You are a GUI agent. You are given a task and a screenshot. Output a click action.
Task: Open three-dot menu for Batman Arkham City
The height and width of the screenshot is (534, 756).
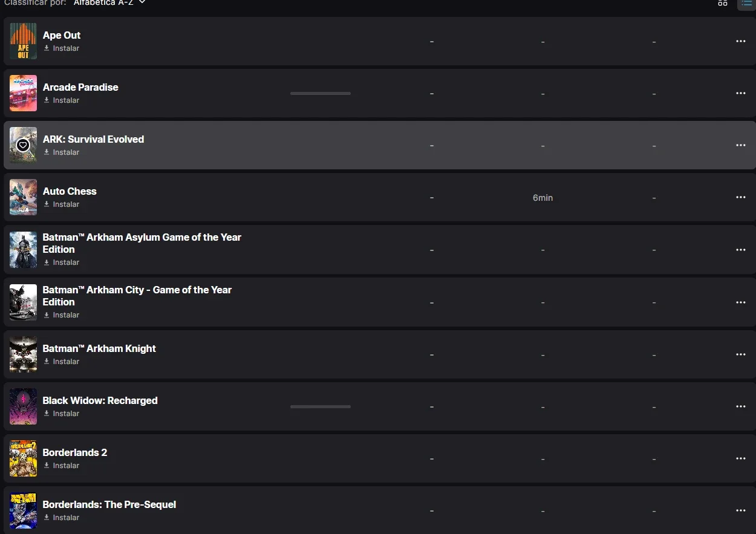tap(741, 302)
